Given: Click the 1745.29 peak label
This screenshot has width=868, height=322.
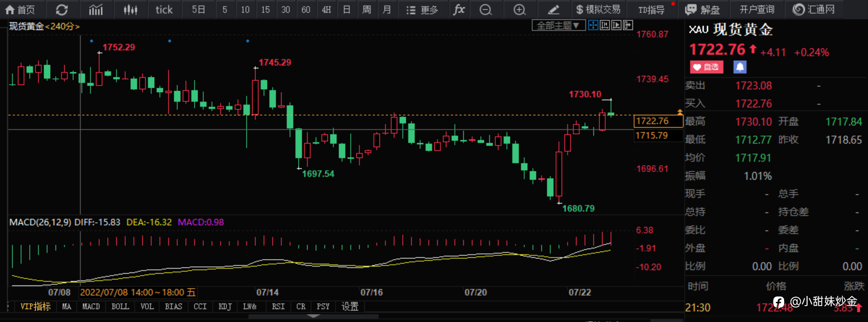Looking at the screenshot, I should (275, 62).
